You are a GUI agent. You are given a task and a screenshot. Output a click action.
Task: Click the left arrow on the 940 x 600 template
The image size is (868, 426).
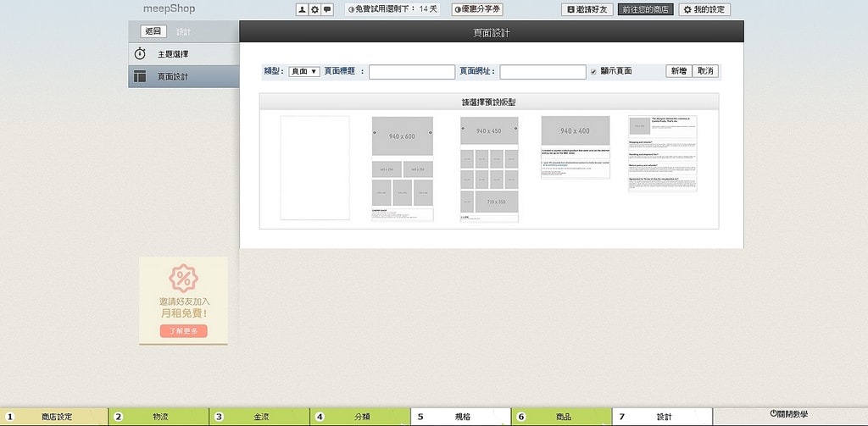click(x=376, y=133)
